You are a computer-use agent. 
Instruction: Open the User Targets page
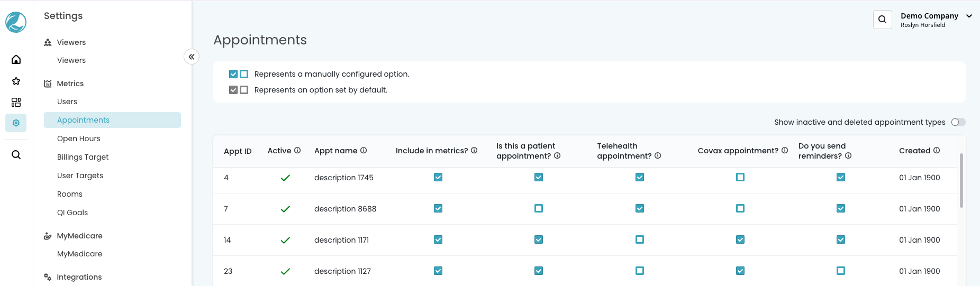pyautogui.click(x=80, y=176)
